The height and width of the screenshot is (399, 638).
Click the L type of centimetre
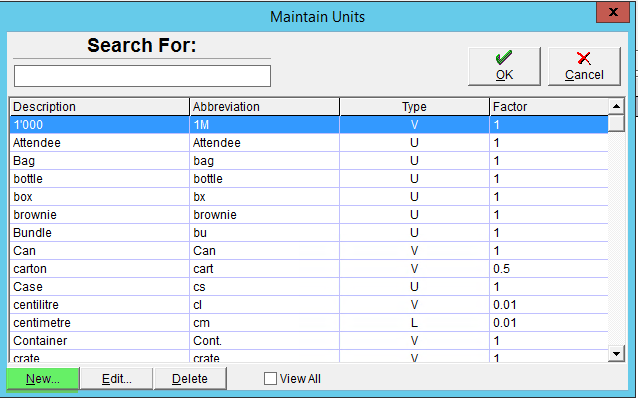(x=415, y=323)
